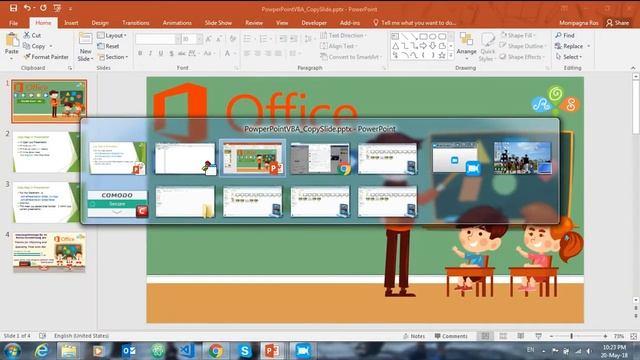Open Notes pane from status bar
640x360 pixels.
pos(414,336)
